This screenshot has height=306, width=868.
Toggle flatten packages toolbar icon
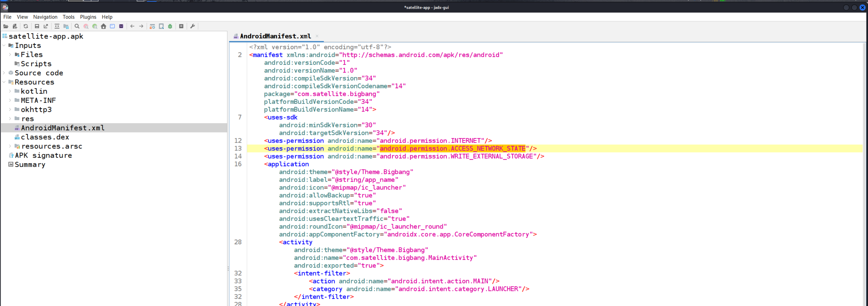click(x=66, y=26)
